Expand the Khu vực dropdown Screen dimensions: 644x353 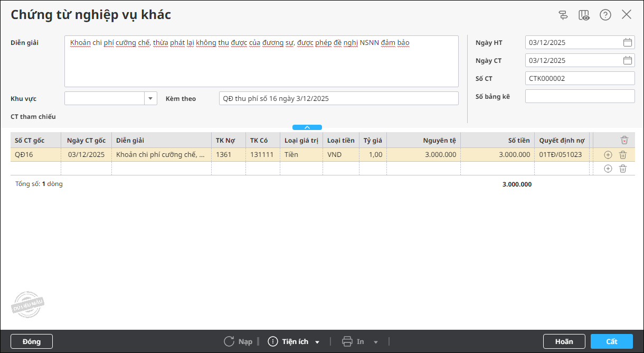(150, 99)
